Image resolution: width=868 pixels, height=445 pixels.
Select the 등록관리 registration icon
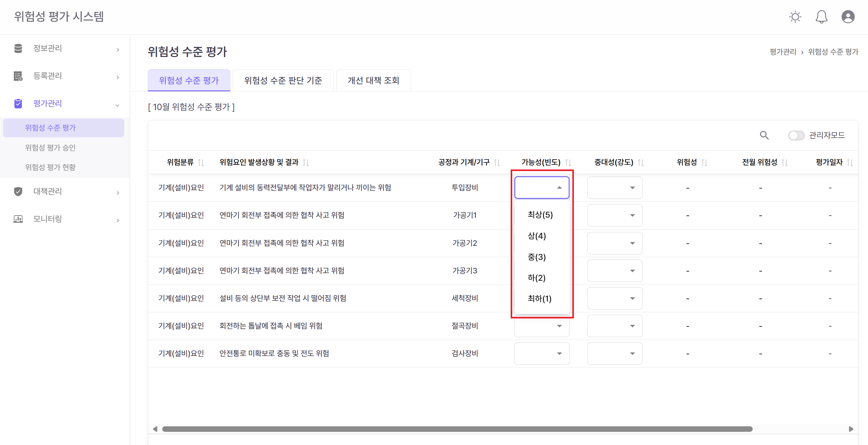pos(18,76)
